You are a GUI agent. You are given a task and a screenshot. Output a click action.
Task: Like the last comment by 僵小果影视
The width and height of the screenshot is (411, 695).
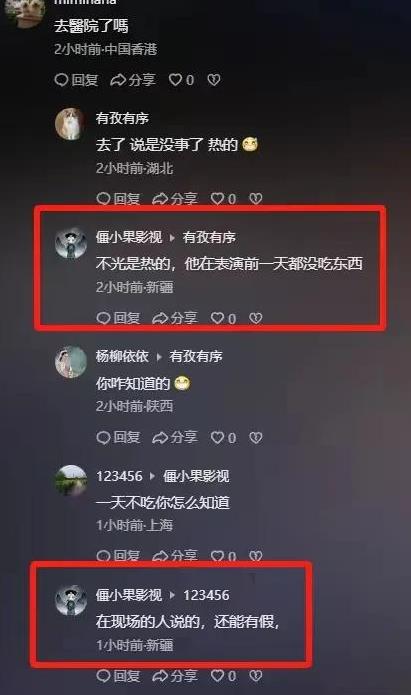coord(223,675)
